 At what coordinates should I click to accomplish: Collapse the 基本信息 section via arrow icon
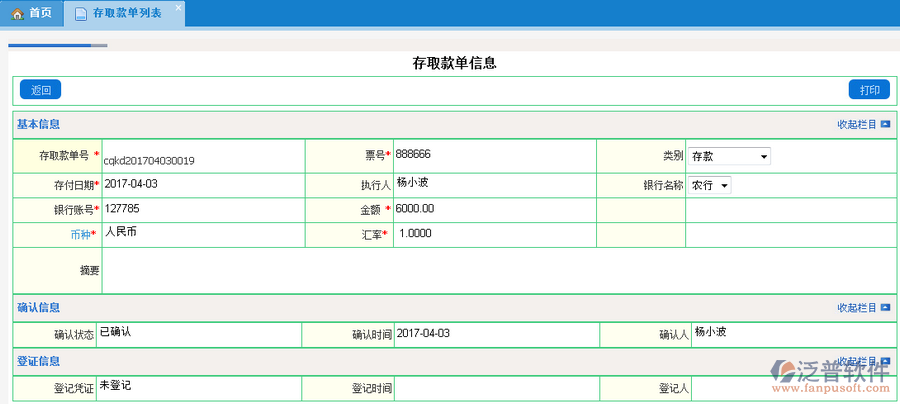[885, 125]
